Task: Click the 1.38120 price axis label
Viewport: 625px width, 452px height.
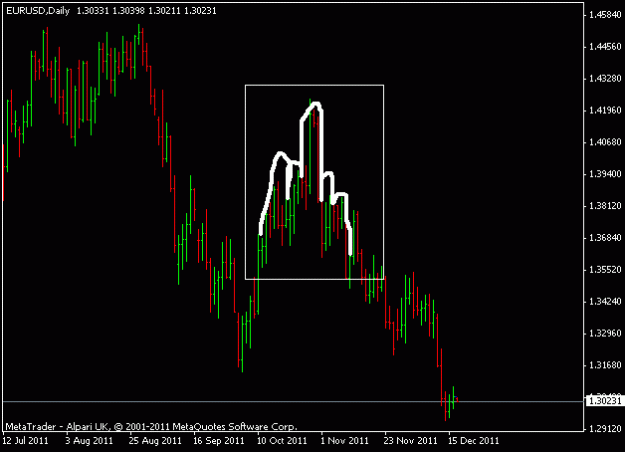Action: coord(605,206)
